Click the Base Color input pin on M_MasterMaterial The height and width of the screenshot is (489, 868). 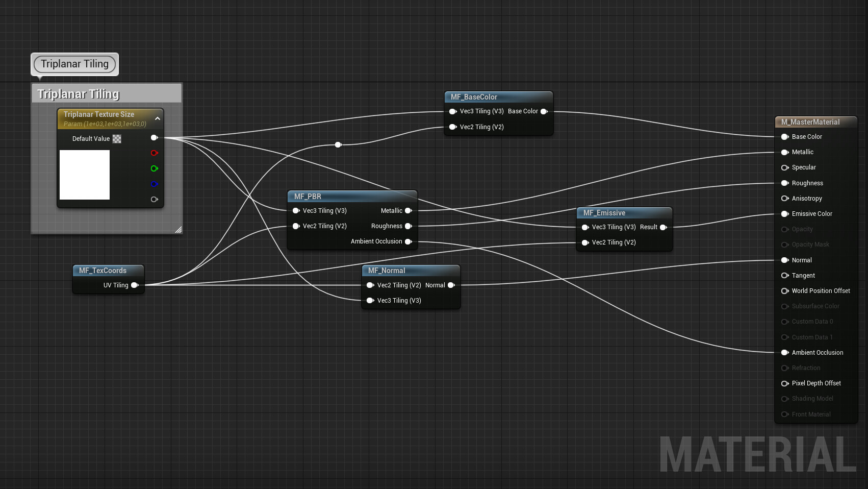[x=784, y=136]
